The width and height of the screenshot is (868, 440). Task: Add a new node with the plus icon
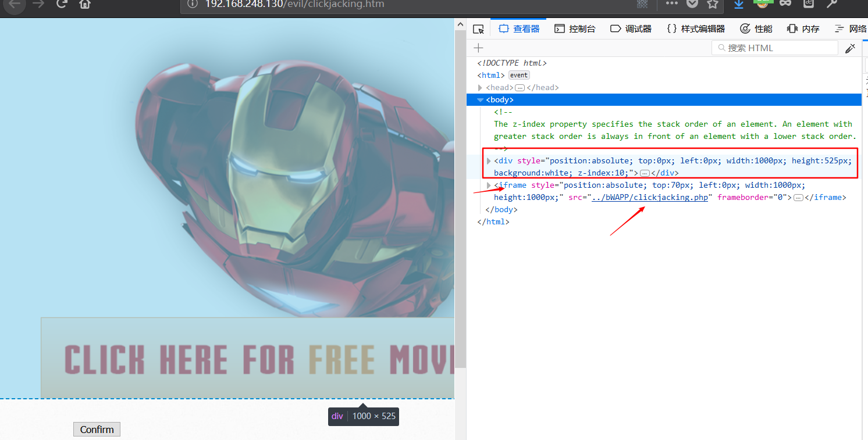(x=478, y=48)
